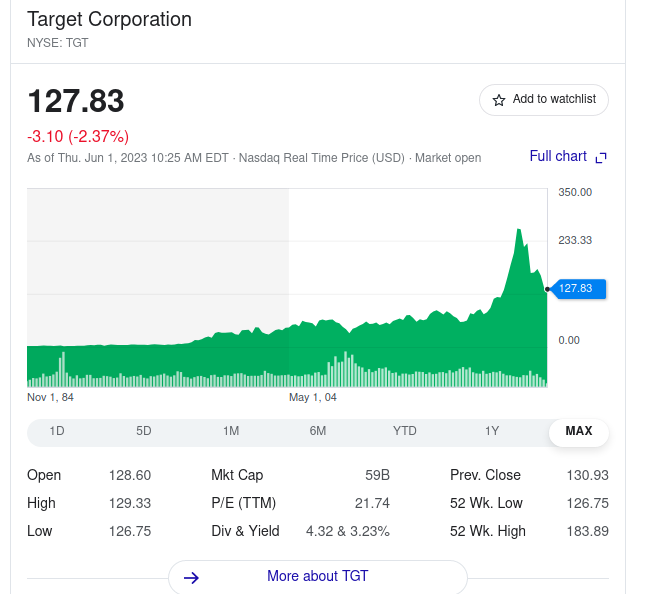The width and height of the screenshot is (656, 594).
Task: Click the 350.00 axis label
Action: (575, 192)
